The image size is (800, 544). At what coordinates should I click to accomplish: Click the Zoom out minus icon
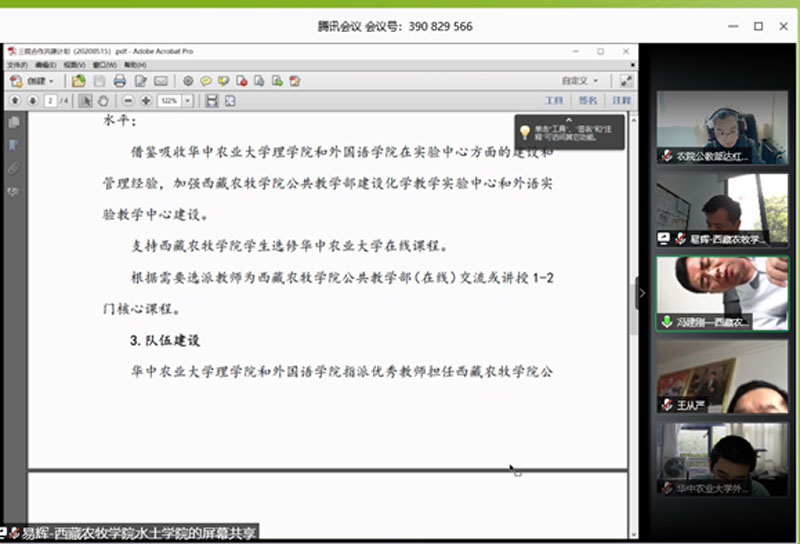pos(128,101)
